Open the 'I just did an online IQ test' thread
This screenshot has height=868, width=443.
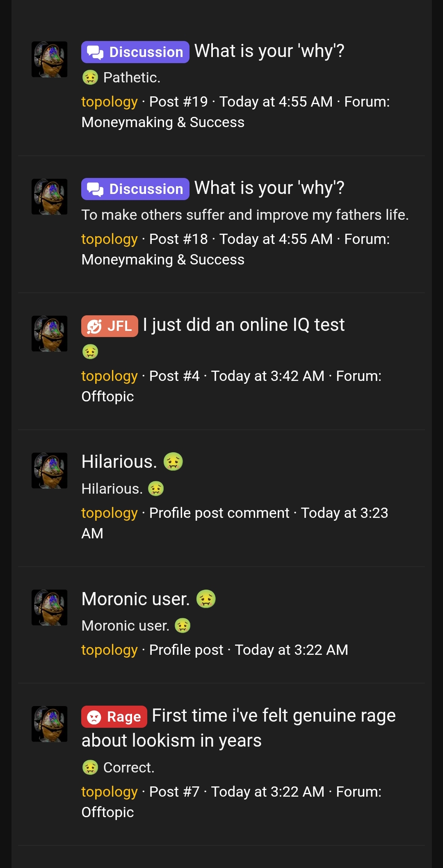tap(244, 325)
